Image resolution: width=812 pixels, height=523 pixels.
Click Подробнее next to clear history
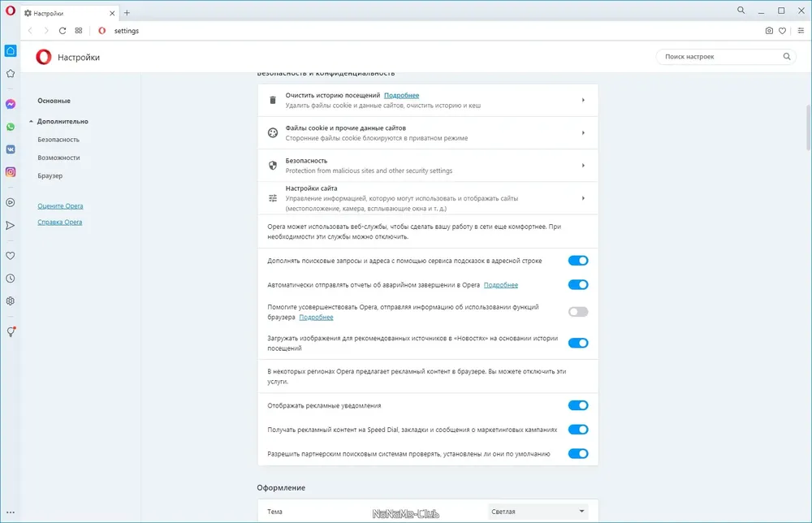(401, 95)
